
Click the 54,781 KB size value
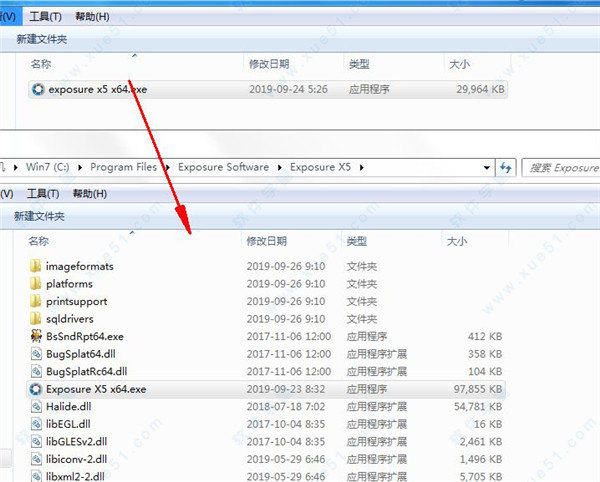pos(478,407)
